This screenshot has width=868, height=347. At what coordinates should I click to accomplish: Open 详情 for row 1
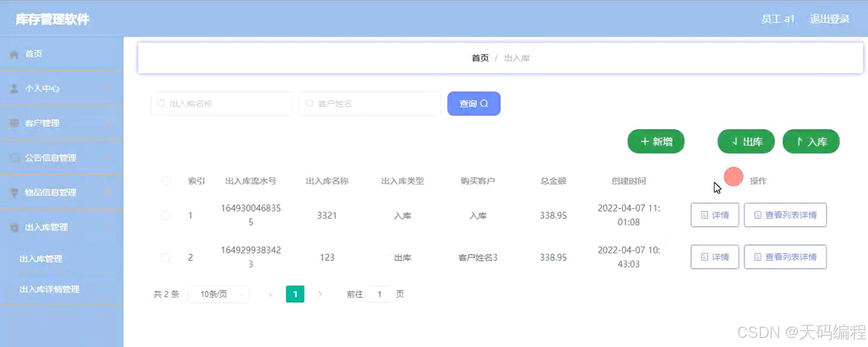click(x=715, y=215)
